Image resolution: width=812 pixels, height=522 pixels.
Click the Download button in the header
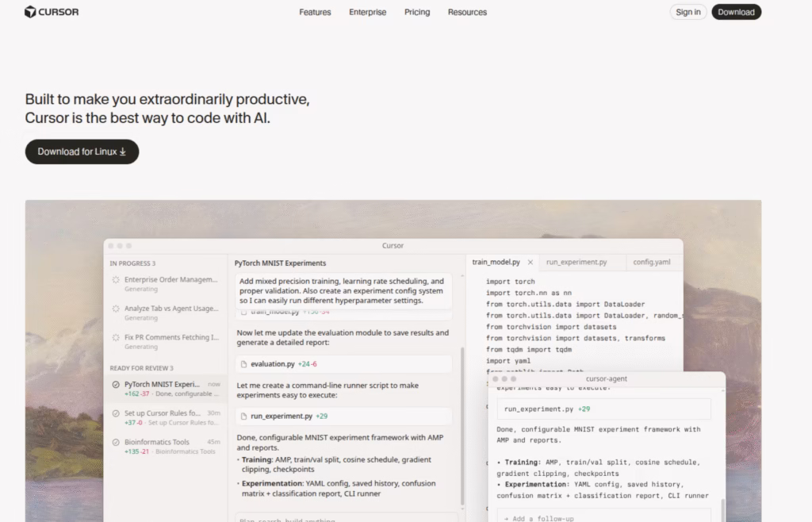point(736,12)
